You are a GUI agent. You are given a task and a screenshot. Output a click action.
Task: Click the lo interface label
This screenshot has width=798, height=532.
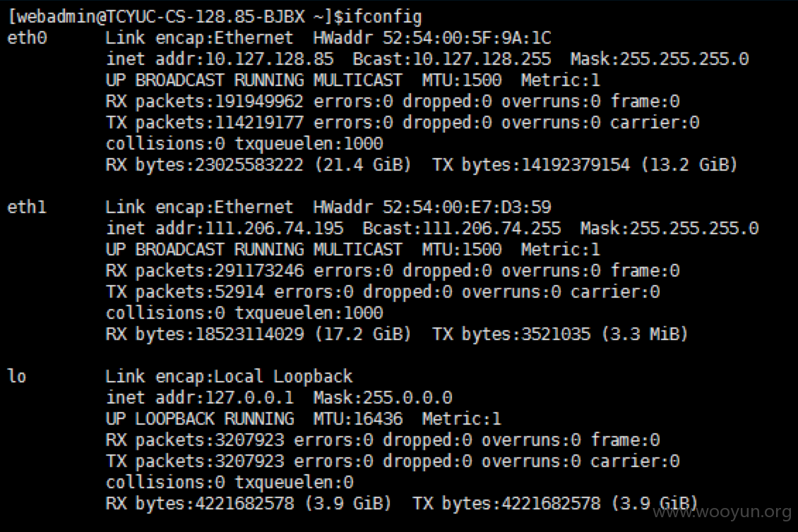click(17, 376)
